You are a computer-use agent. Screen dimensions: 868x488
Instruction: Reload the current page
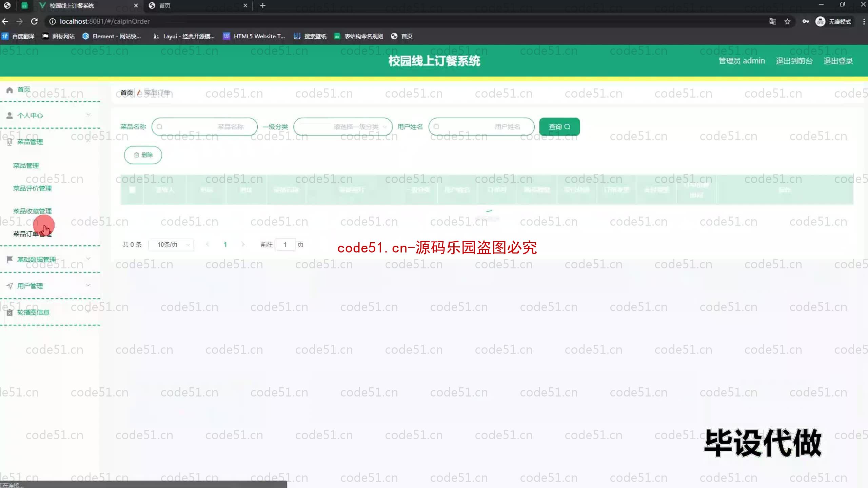tap(34, 21)
